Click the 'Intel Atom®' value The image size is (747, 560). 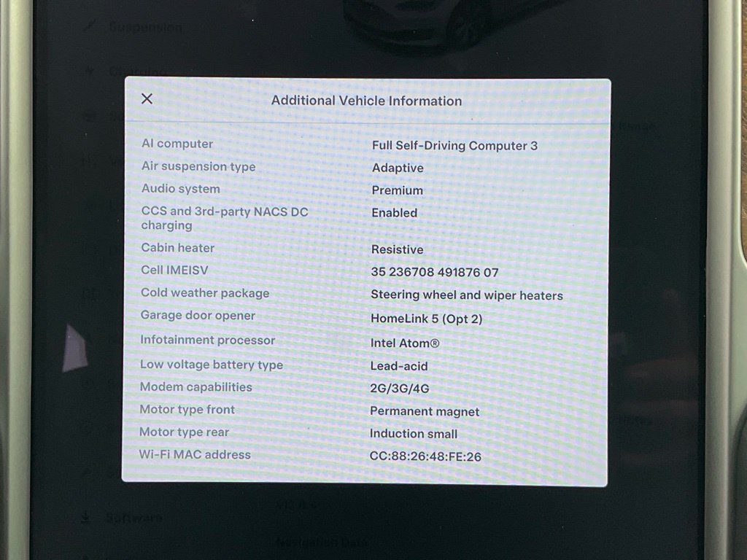click(x=404, y=343)
